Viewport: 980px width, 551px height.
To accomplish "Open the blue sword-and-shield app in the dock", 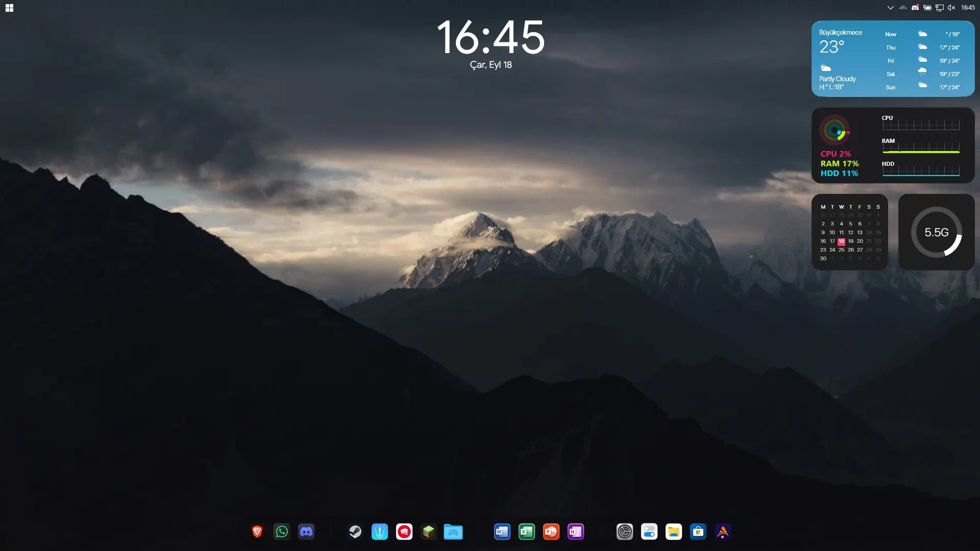I will coord(380,532).
